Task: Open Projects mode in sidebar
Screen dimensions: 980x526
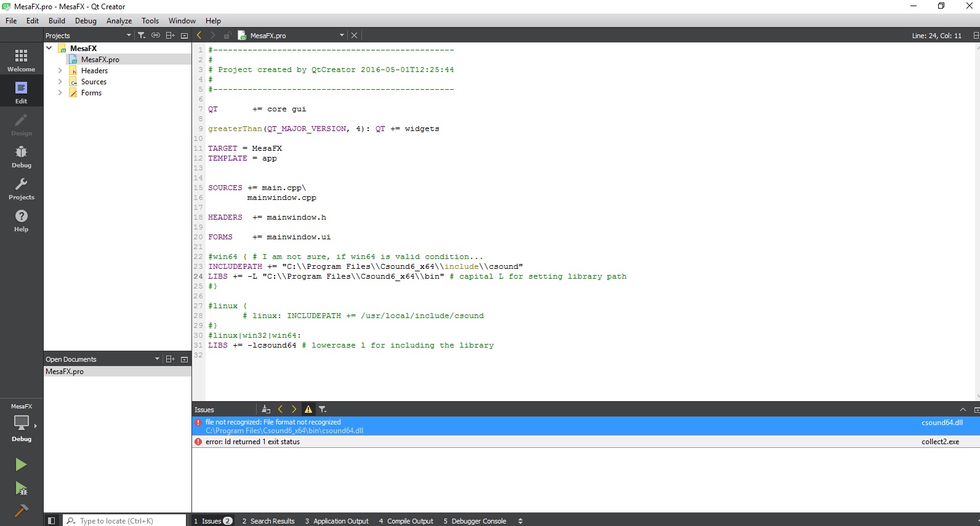Action: point(21,188)
